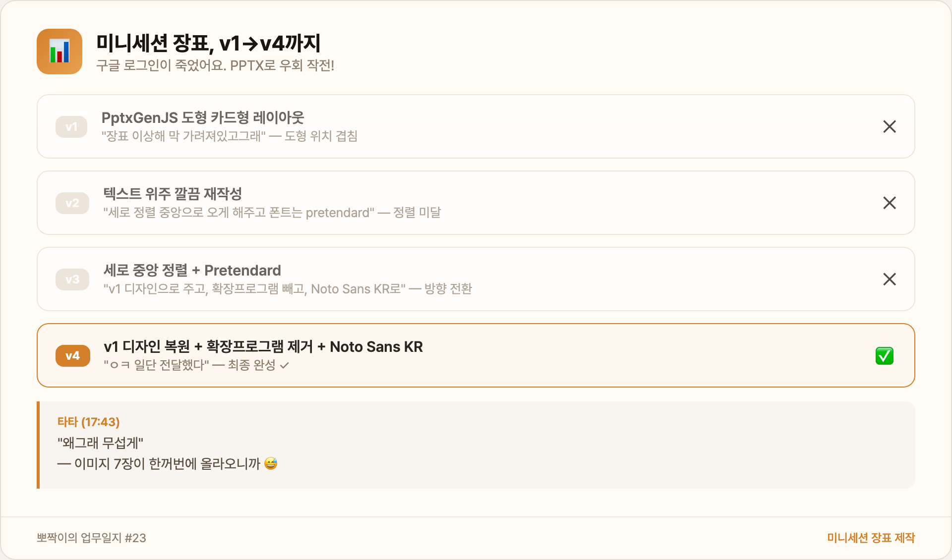Click the orange bar chart app icon
Screen dimensions: 952x560
coord(59,52)
